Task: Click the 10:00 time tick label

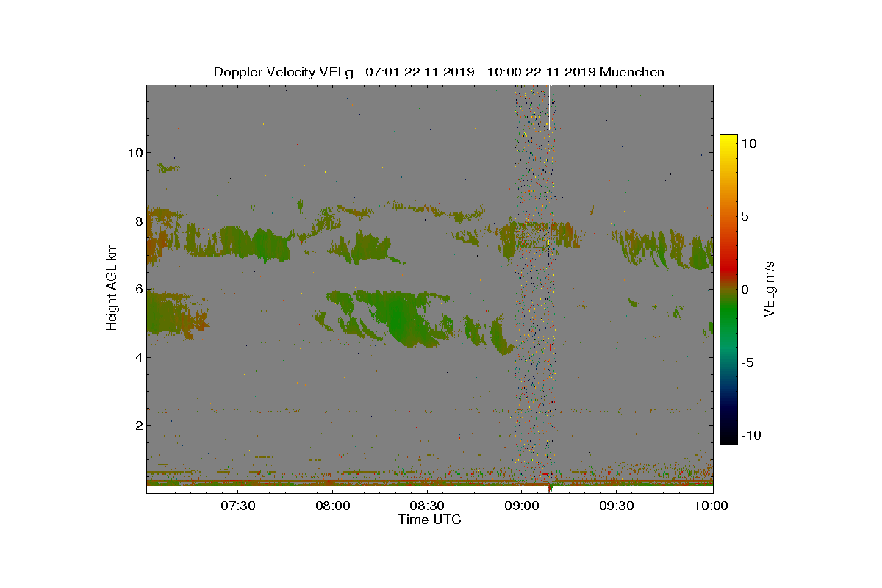Action: point(711,506)
